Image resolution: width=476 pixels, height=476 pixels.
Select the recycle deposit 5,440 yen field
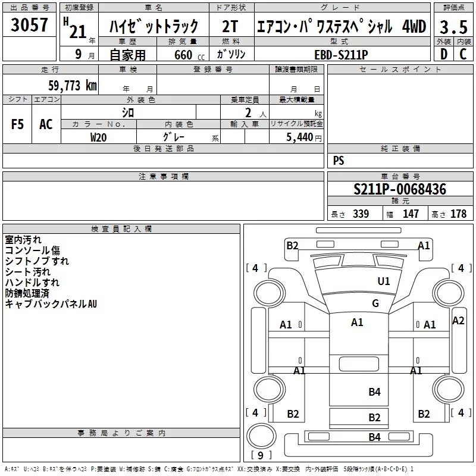[x=296, y=137]
